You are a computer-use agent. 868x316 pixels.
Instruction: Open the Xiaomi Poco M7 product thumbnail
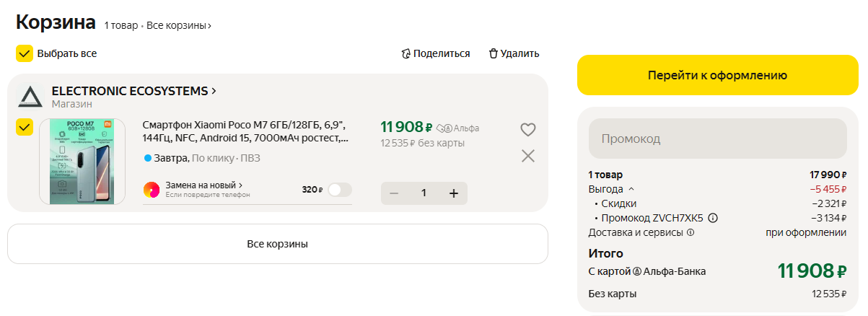pyautogui.click(x=82, y=162)
